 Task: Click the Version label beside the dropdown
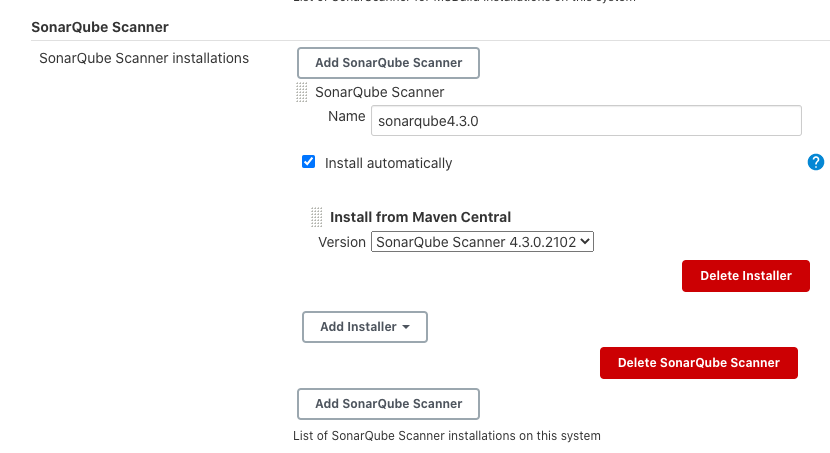click(342, 242)
